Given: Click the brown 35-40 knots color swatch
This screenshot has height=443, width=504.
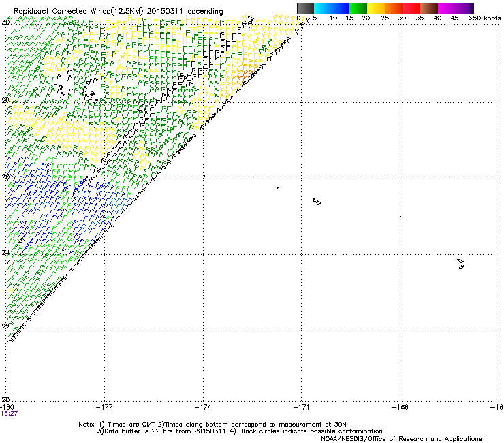Looking at the screenshot, I should coord(429,8).
